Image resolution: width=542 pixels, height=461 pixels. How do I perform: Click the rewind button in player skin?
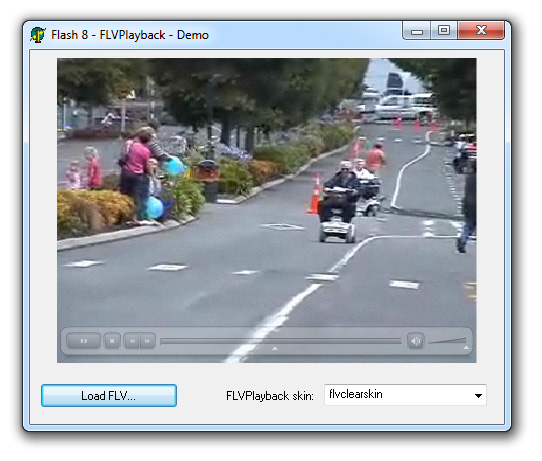[132, 341]
